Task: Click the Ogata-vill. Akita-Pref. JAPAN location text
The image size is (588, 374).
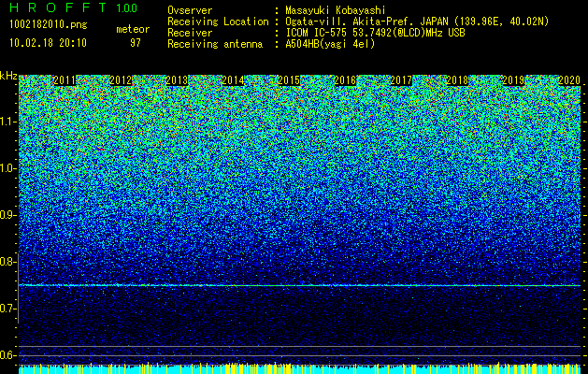Action: point(417,22)
